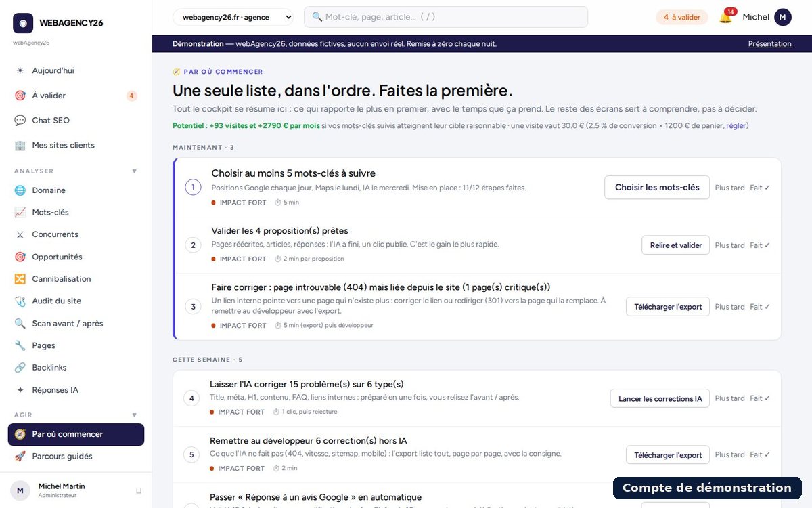Viewport: 812px width, 508px height.
Task: Click the Relire et valider button
Action: point(676,245)
